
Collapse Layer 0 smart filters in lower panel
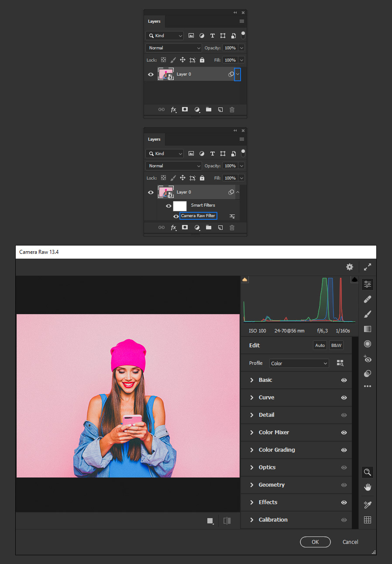[237, 192]
